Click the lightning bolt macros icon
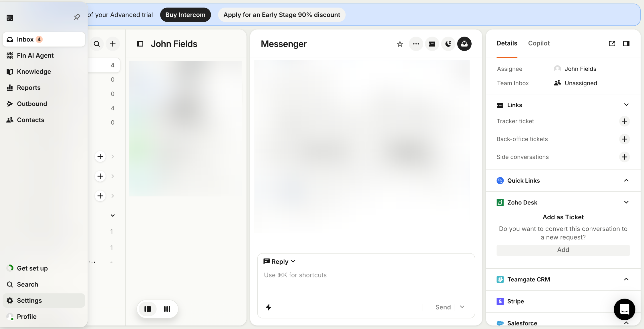Image resolution: width=644 pixels, height=329 pixels. 269,307
